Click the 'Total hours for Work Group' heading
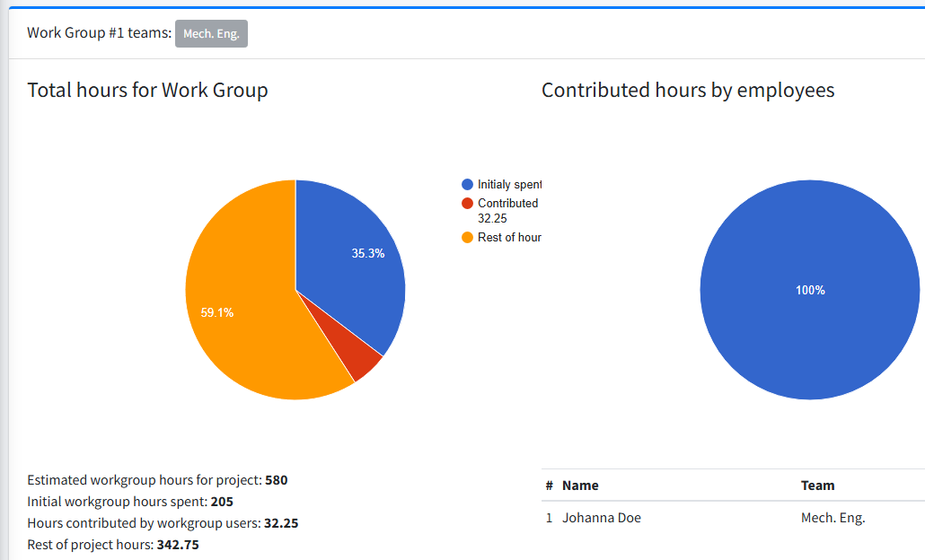The width and height of the screenshot is (925, 560). coord(147,90)
